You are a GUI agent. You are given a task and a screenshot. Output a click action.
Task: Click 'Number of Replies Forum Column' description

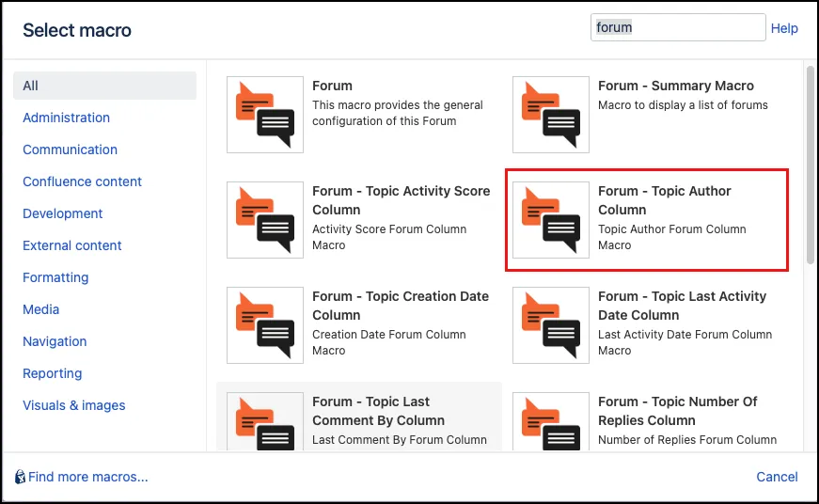coord(687,440)
